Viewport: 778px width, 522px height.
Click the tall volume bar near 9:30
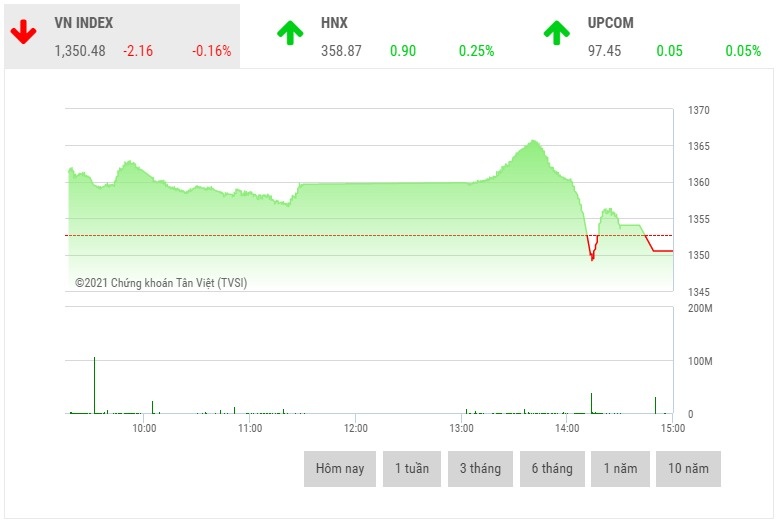(x=95, y=385)
